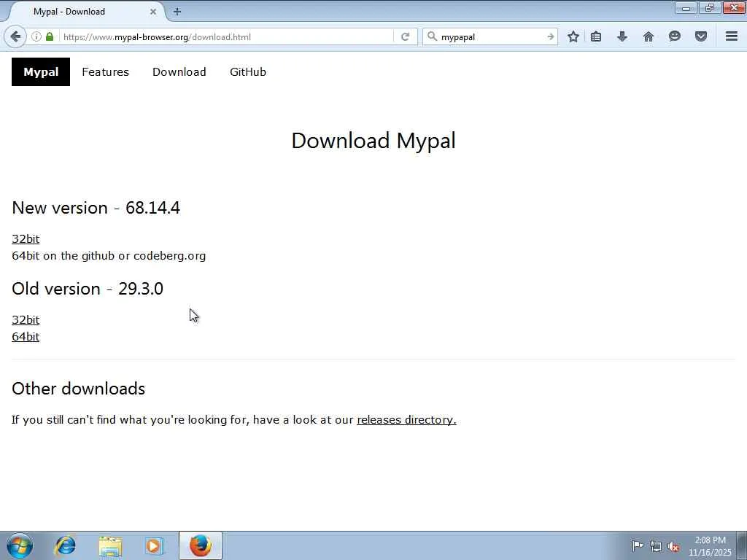Screen dimensions: 747x560
Task: Open the GitHub nav item
Action: coord(248,72)
